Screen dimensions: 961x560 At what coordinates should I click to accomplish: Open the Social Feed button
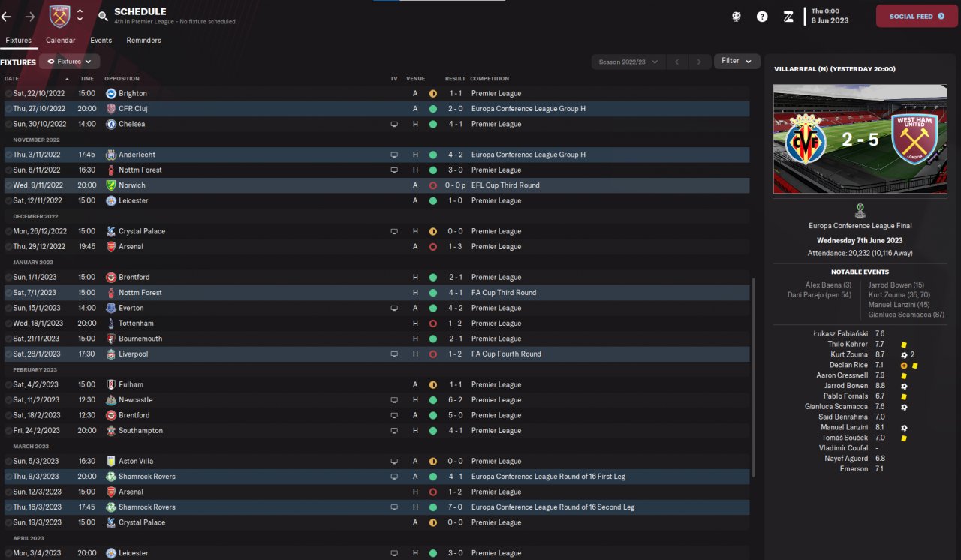click(x=917, y=16)
